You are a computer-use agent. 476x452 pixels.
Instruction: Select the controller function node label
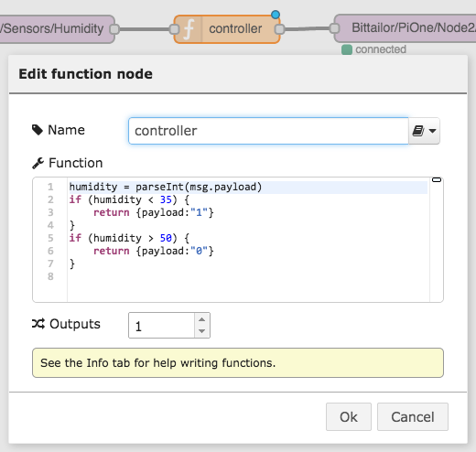(x=235, y=28)
